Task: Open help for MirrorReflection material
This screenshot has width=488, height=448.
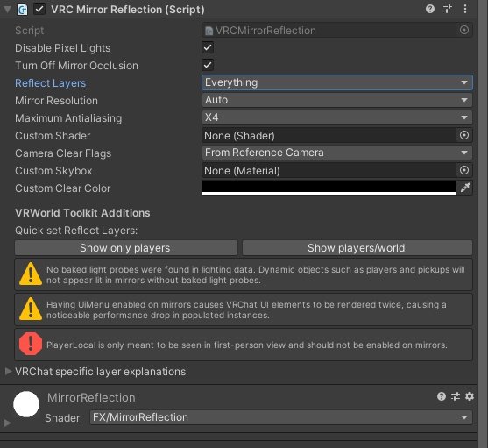Action: coord(441,396)
